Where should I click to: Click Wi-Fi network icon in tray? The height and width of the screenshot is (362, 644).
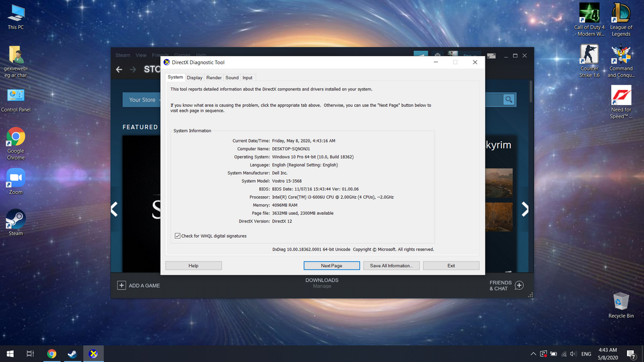pos(563,354)
